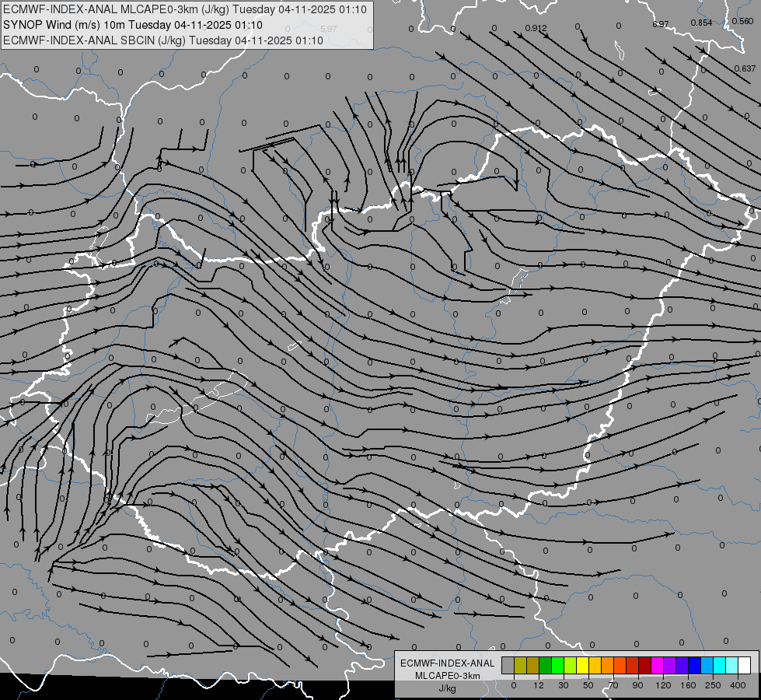The image size is (761, 700).
Task: Click the legend scale value 400
Action: 738,685
